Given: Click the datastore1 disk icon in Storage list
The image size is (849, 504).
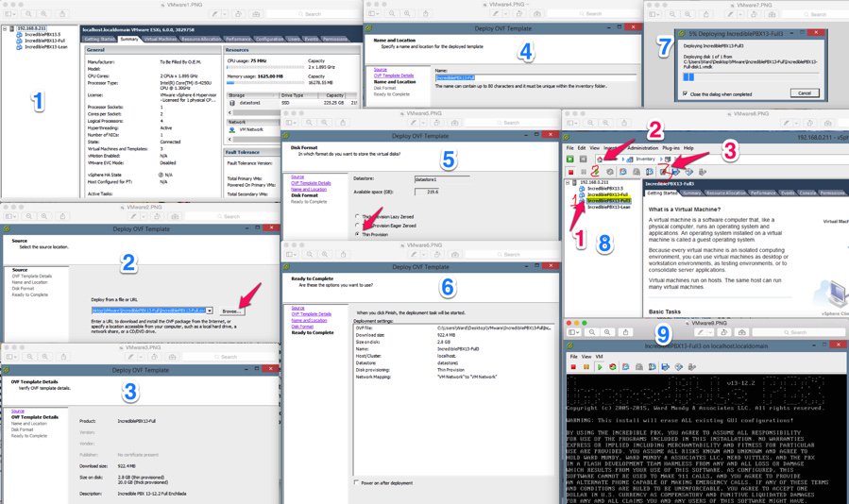Looking at the screenshot, I should pyautogui.click(x=232, y=103).
